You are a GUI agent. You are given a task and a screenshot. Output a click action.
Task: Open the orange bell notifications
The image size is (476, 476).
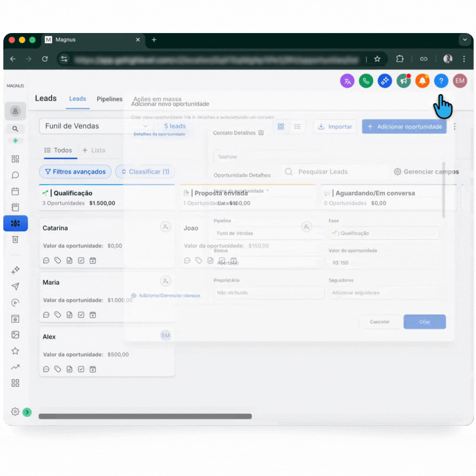point(422,81)
